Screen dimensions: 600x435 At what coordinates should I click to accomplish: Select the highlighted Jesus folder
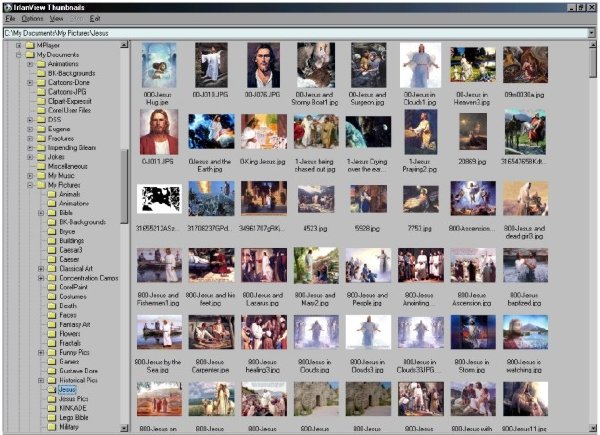(62, 389)
